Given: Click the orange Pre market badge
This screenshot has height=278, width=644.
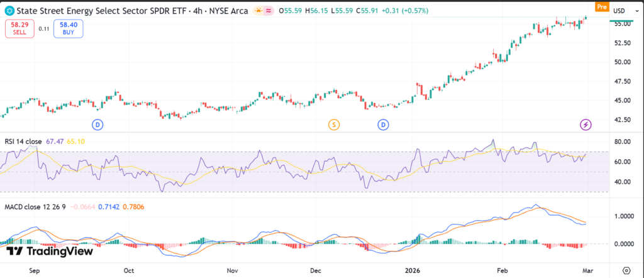Looking at the screenshot, I should tap(601, 7).
